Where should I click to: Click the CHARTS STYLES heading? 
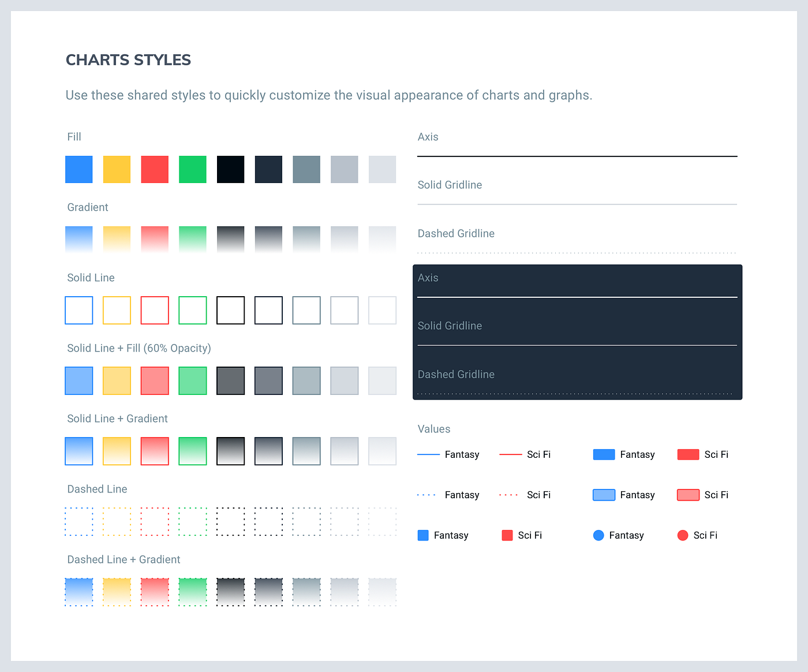pos(128,59)
